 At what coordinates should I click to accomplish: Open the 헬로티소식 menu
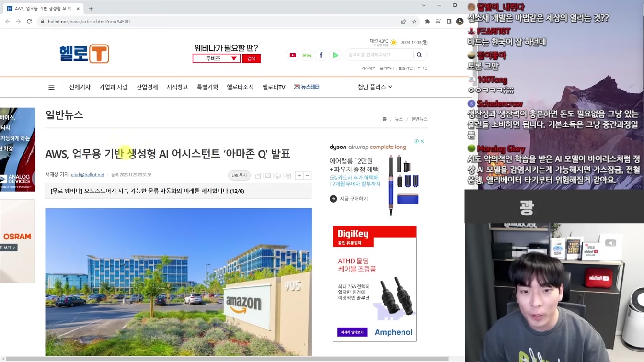[240, 87]
